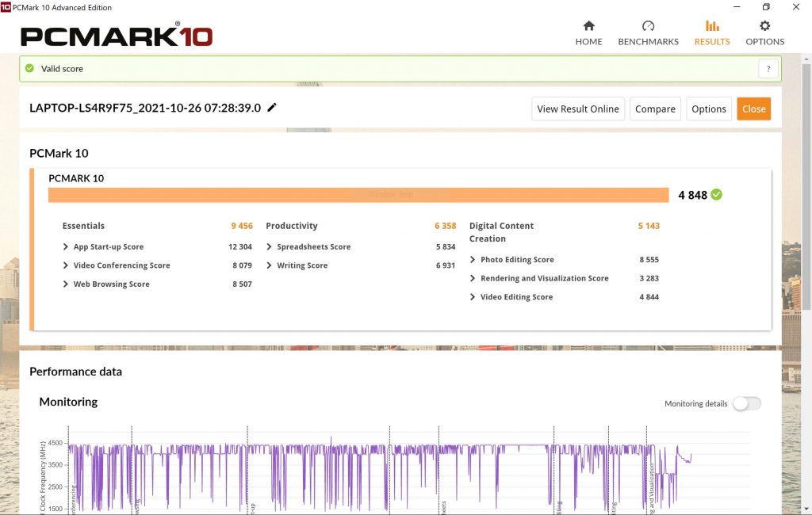The image size is (812, 515).
Task: Switch to the Results tab
Action: [x=712, y=33]
